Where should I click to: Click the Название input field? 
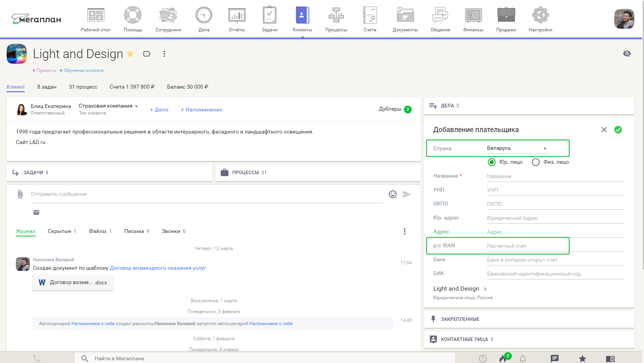pyautogui.click(x=556, y=176)
